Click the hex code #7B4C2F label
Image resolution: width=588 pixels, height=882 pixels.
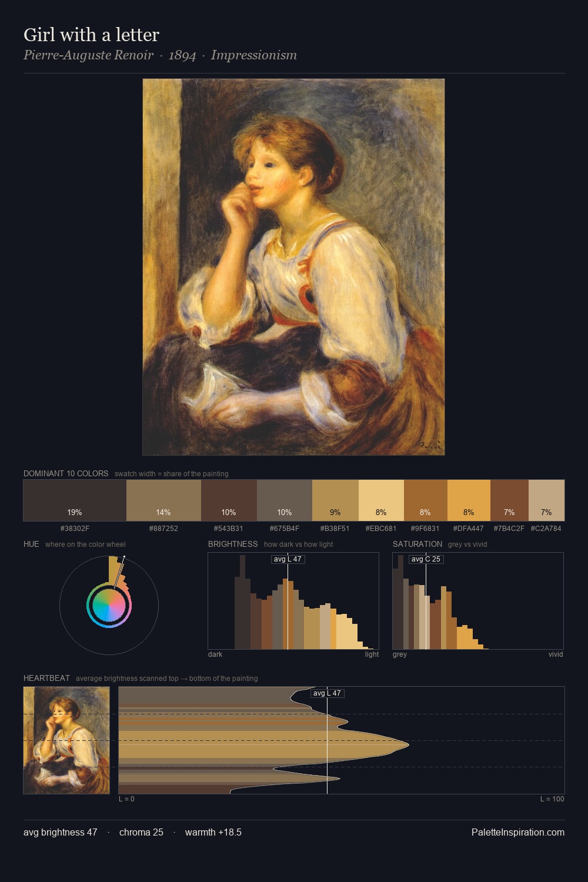click(x=509, y=529)
